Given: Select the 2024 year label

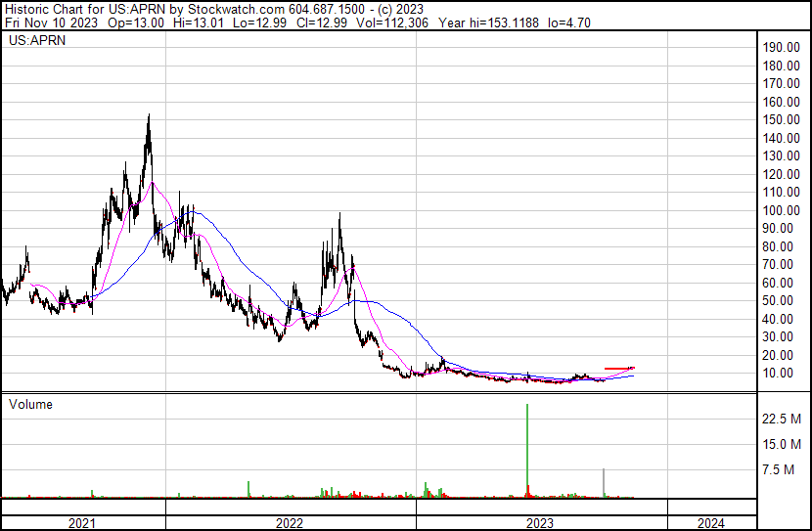Looking at the screenshot, I should click(x=711, y=523).
